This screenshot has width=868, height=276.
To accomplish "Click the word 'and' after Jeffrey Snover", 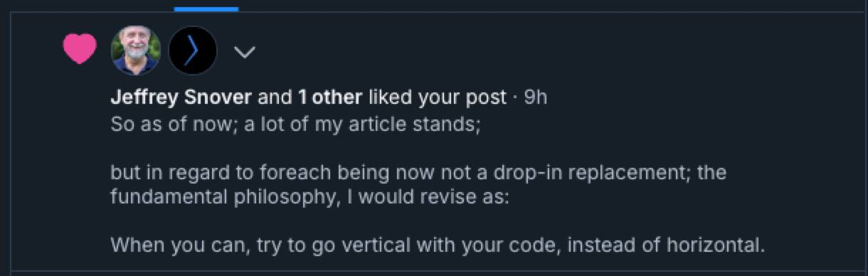I will click(275, 97).
